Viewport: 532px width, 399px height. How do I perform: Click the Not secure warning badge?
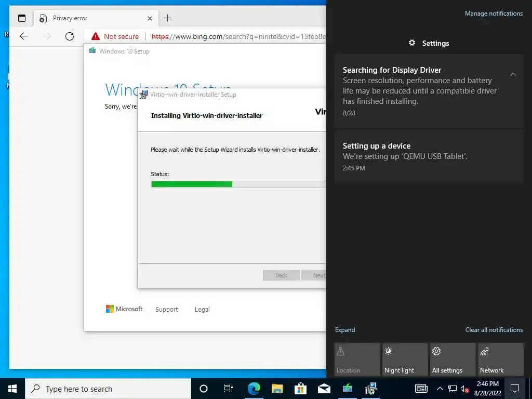pyautogui.click(x=115, y=36)
